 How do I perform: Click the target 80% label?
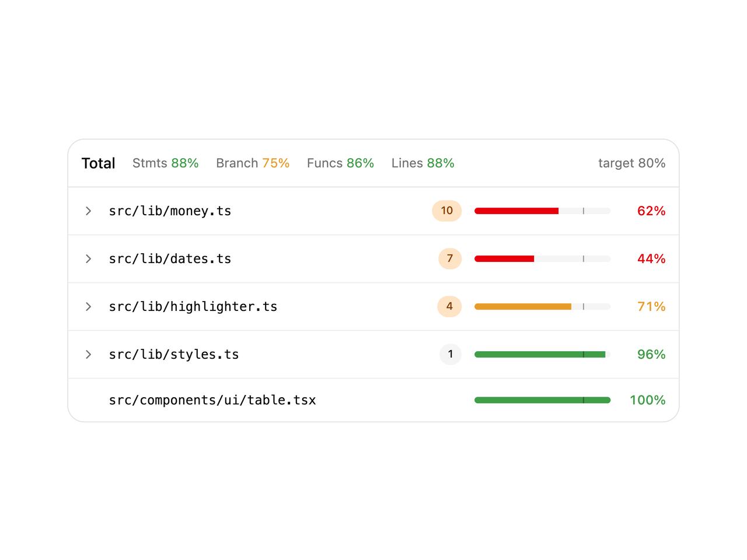click(x=632, y=163)
